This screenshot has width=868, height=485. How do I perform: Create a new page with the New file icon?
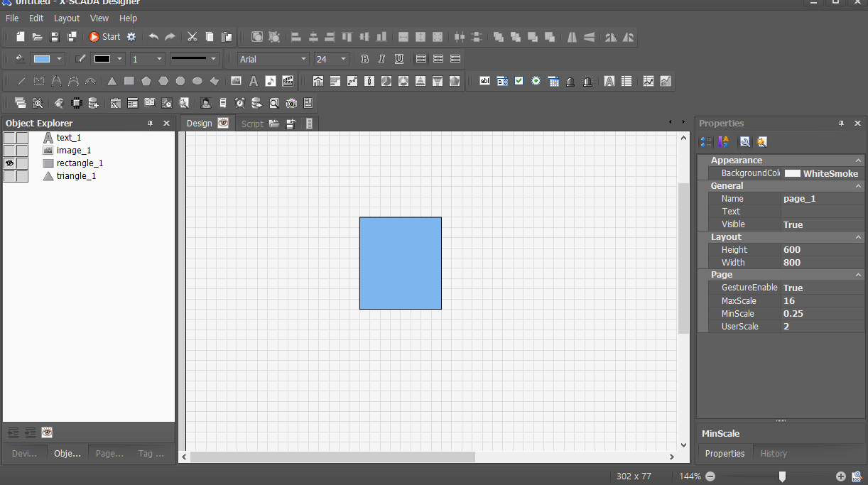point(21,36)
